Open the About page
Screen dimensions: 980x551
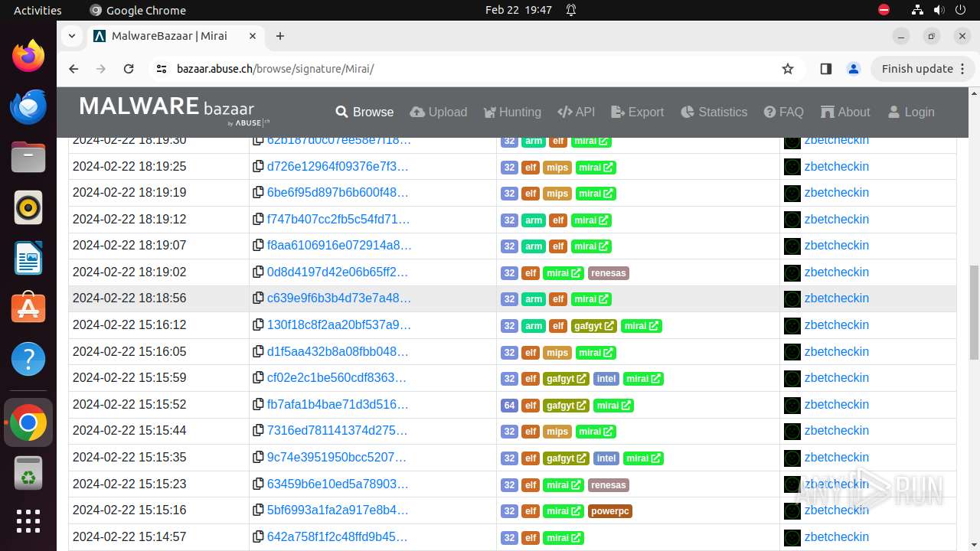(845, 112)
